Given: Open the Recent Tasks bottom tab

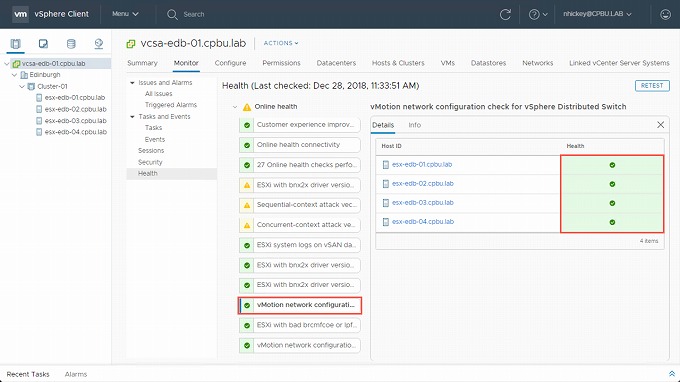Looking at the screenshot, I should coord(28,374).
